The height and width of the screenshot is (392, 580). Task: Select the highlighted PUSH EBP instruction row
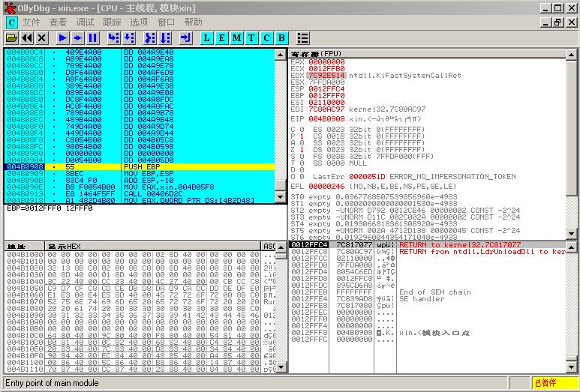140,167
